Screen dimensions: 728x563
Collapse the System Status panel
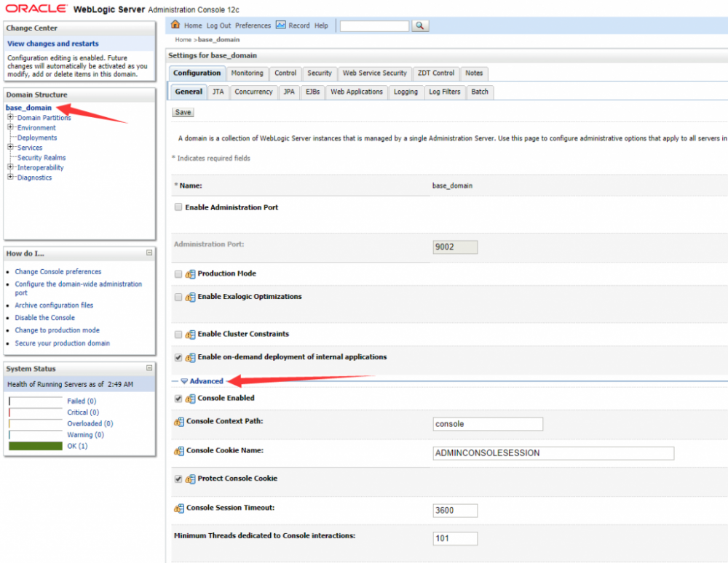[x=149, y=368]
